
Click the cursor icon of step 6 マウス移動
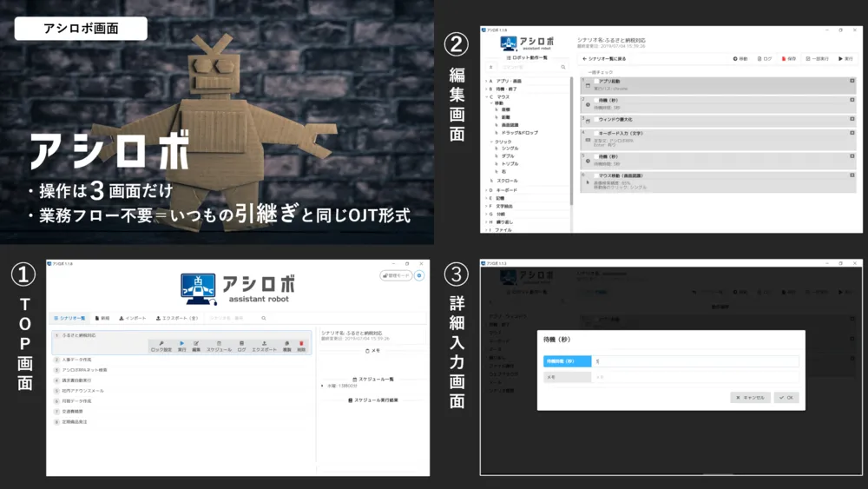(588, 182)
